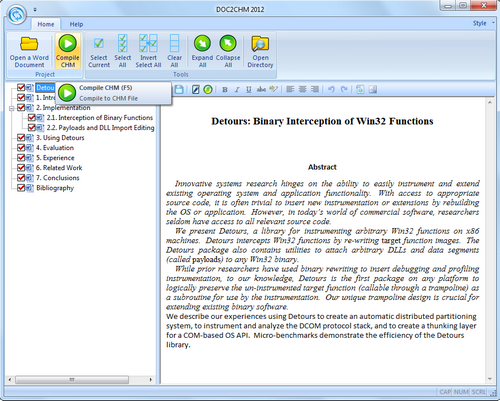Click the tree panel horizontal scrollbar thumb
This screenshot has width=500, height=401.
(x=72, y=379)
